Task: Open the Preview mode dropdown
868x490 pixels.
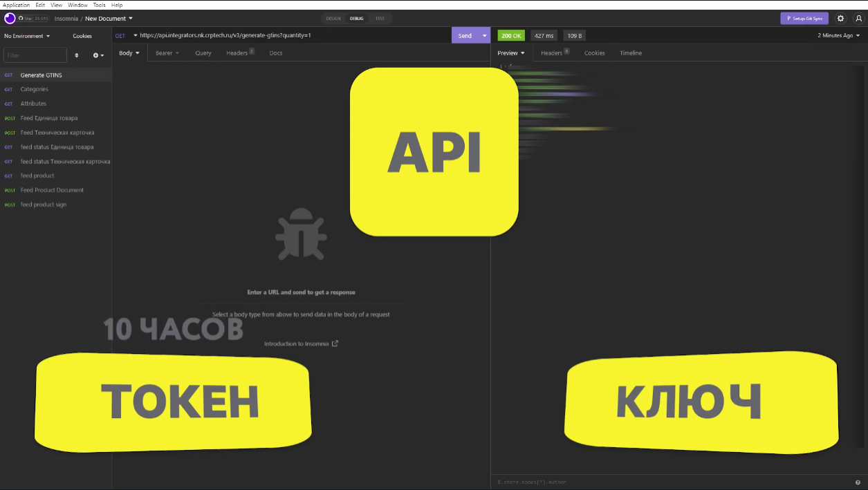Action: [x=511, y=53]
